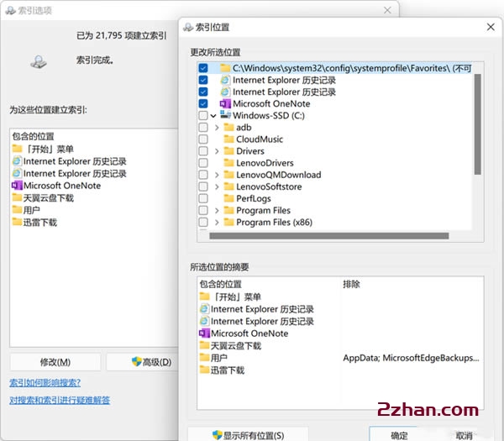504x441 pixels.
Task: Click 迅雷下载 folder icon in the summary list
Action: pyautogui.click(x=204, y=370)
